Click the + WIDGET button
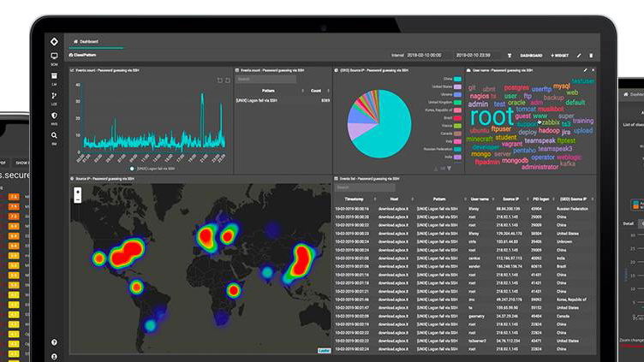Image resolution: width=644 pixels, height=362 pixels. coord(558,55)
